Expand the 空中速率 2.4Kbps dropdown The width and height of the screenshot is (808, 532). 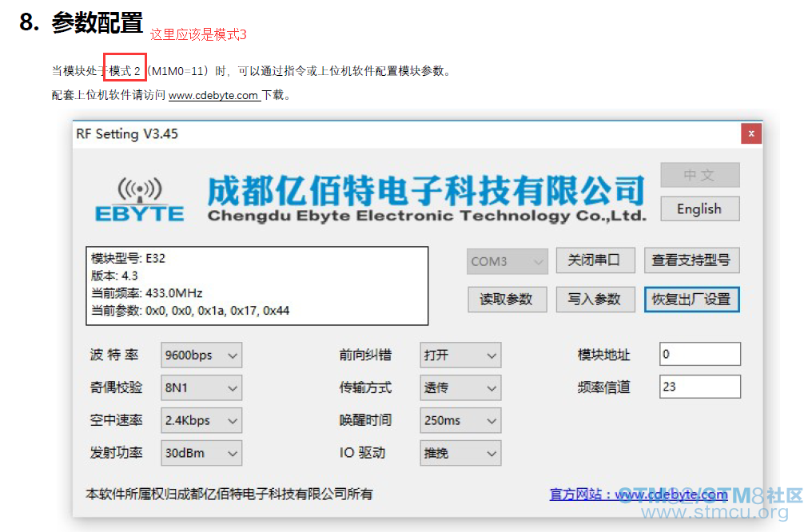(201, 420)
